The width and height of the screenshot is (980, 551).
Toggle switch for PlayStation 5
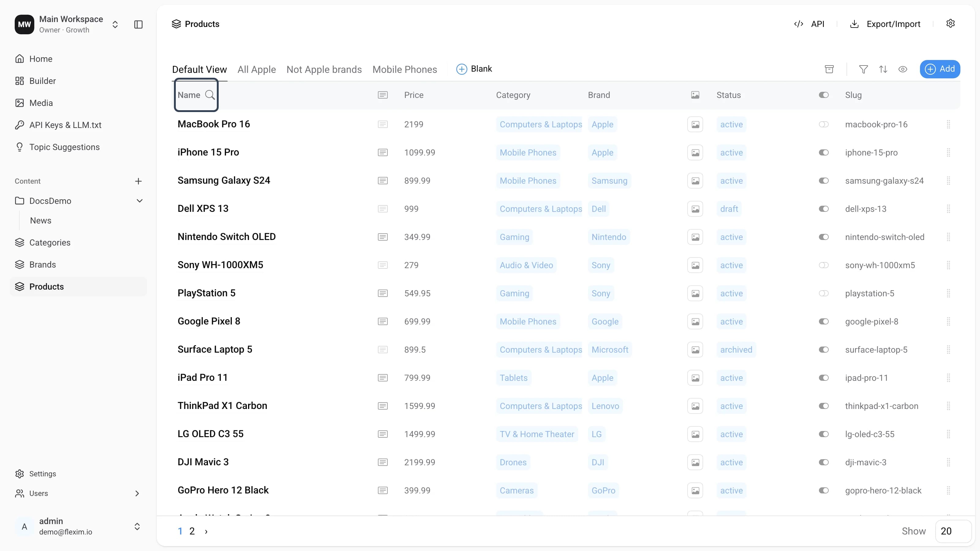click(824, 293)
